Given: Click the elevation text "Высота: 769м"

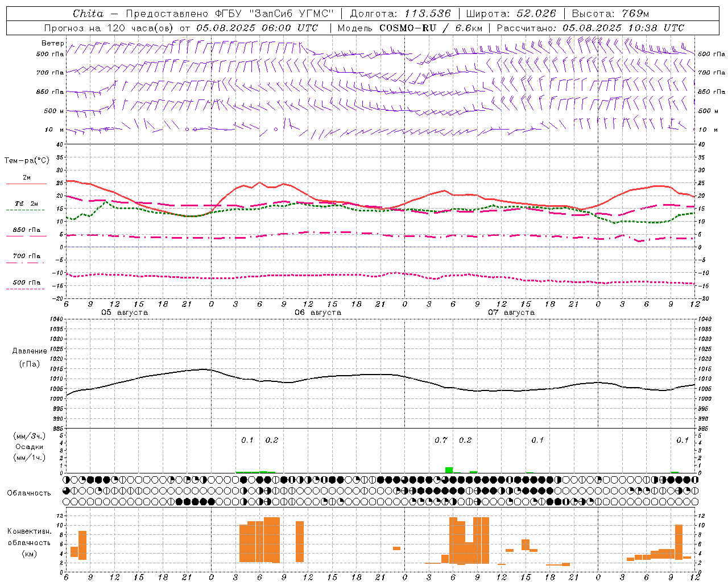Looking at the screenshot, I should point(610,14).
